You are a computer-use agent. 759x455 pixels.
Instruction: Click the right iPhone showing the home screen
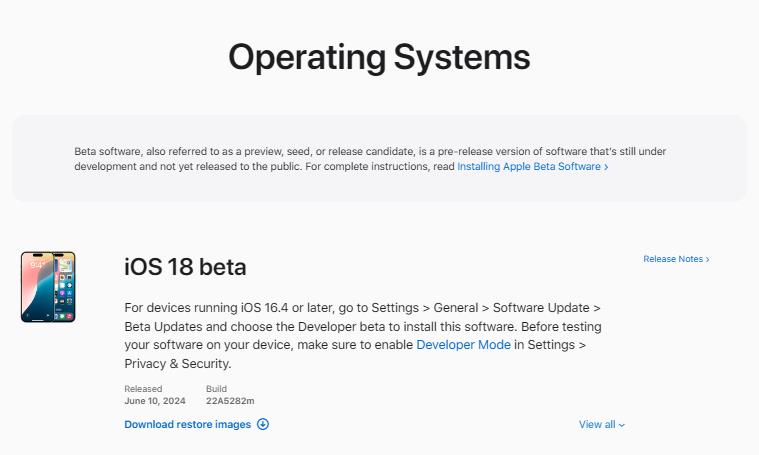[x=64, y=287]
